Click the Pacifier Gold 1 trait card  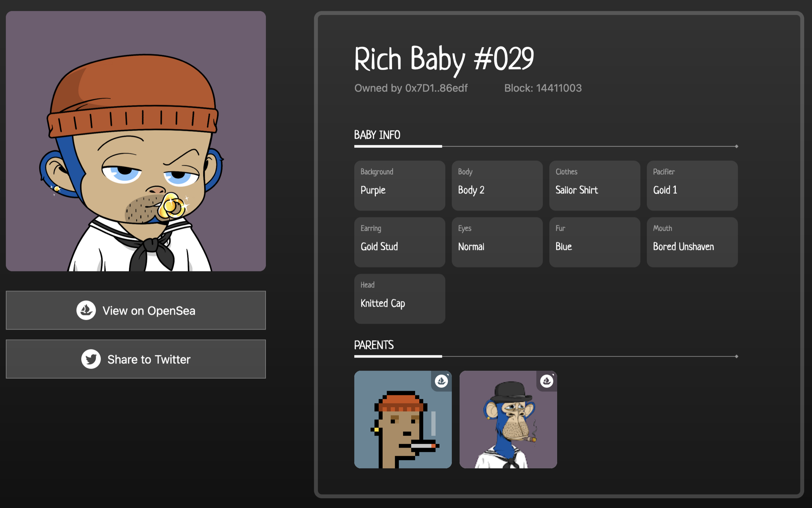coord(692,185)
